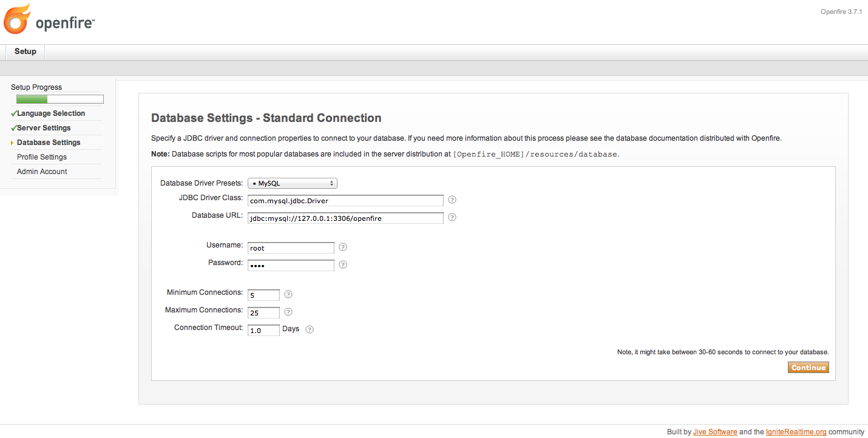The height and width of the screenshot is (438, 868).
Task: Click the [Openfire_HOME]/resources/database path text
Action: (535, 154)
